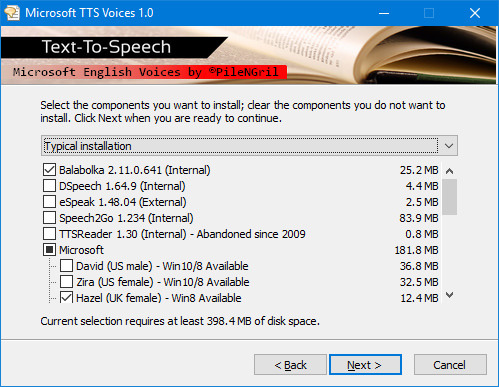
Task: Open the Typical installation dropdown
Action: 249,146
